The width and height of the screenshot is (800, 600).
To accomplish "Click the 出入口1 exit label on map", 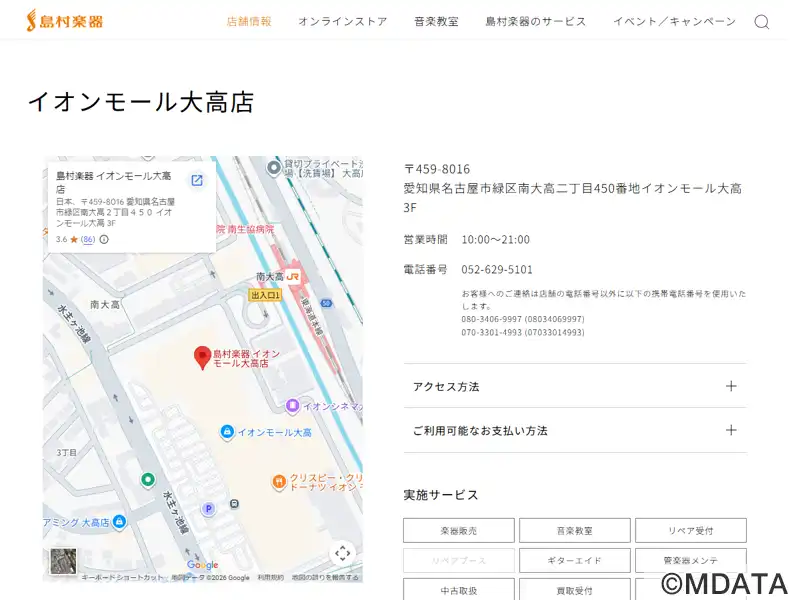I will click(265, 295).
